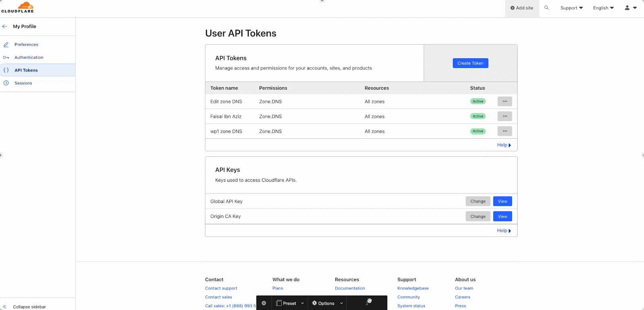
Task: Click All zones in the Faisal Ibn Aziz row
Action: point(374,117)
